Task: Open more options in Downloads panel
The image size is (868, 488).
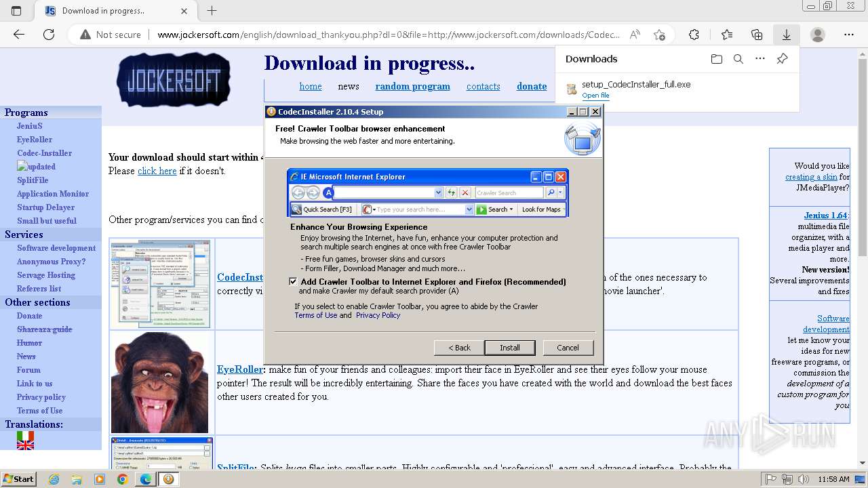Action: point(760,59)
